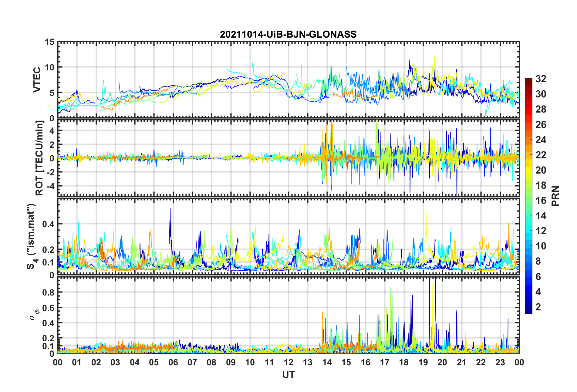
Task: Click colorbar tick label 24
Action: click(541, 140)
